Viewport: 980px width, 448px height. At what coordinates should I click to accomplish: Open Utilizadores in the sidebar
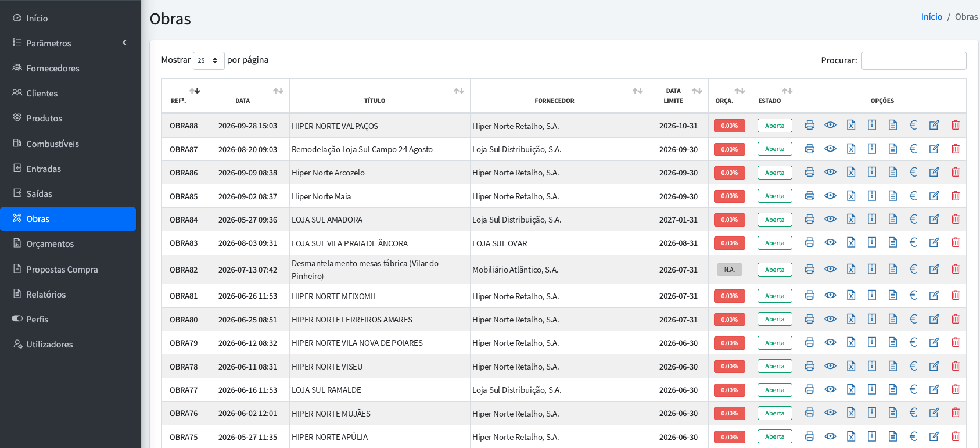pyautogui.click(x=68, y=344)
